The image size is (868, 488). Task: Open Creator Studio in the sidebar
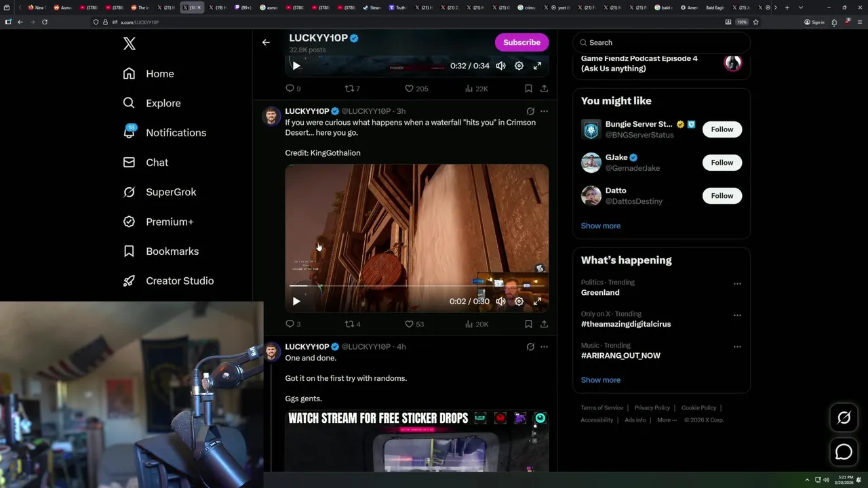click(x=168, y=281)
